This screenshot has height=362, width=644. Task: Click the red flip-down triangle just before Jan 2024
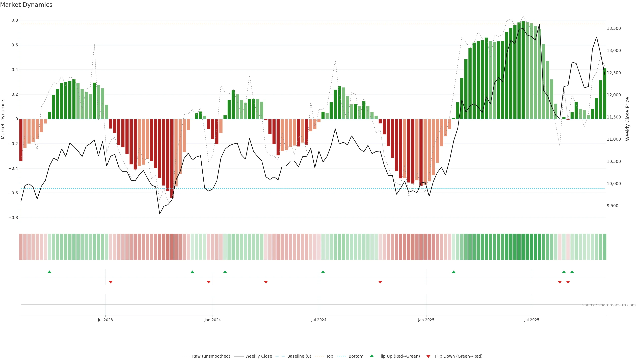point(209,282)
